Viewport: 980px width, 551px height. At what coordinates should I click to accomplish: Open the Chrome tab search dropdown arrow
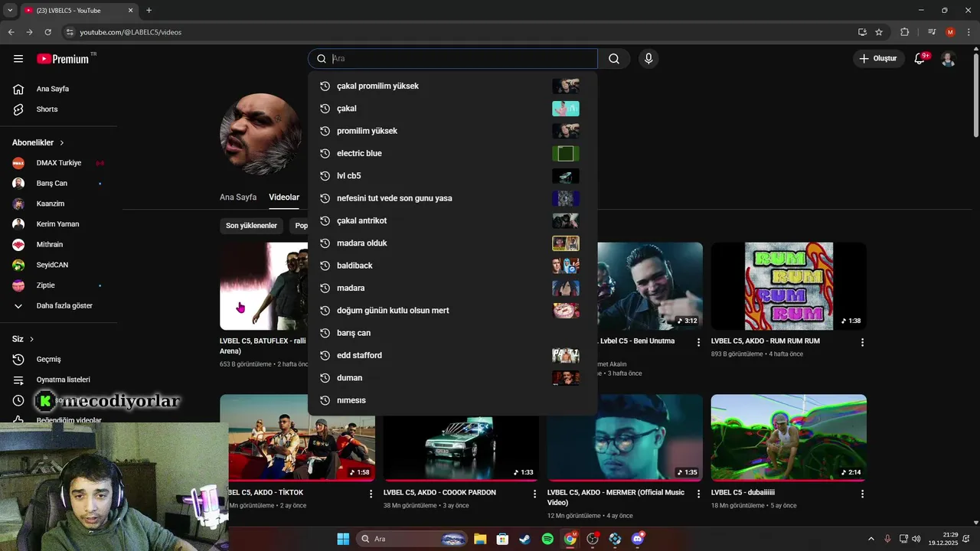[10, 10]
